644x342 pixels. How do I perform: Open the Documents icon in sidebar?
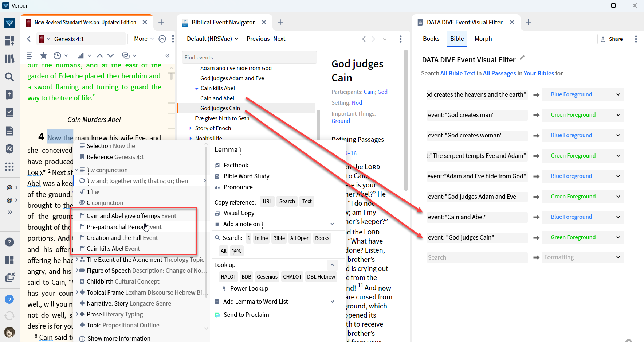click(9, 131)
